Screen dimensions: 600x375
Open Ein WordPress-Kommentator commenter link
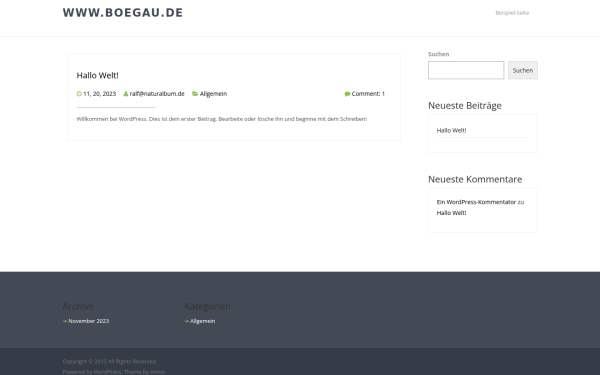click(x=476, y=202)
